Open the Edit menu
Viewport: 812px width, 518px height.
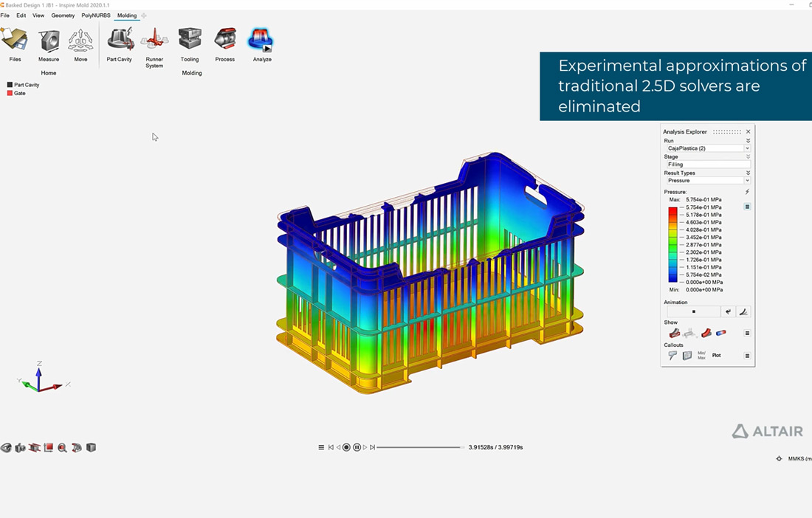21,15
